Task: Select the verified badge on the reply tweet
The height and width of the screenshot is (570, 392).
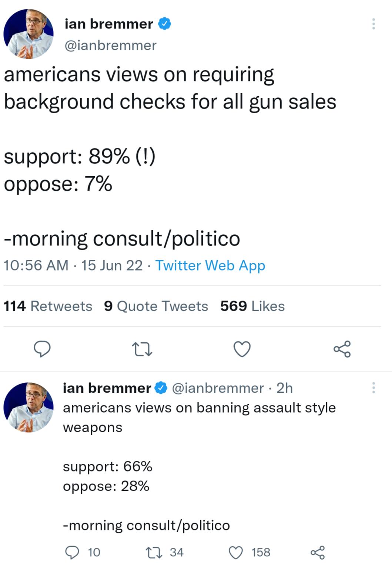Action: (160, 388)
